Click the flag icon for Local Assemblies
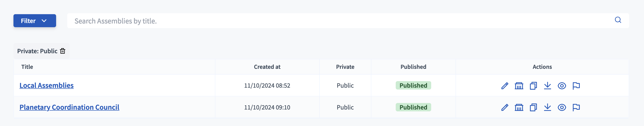644x126 pixels. pos(576,86)
